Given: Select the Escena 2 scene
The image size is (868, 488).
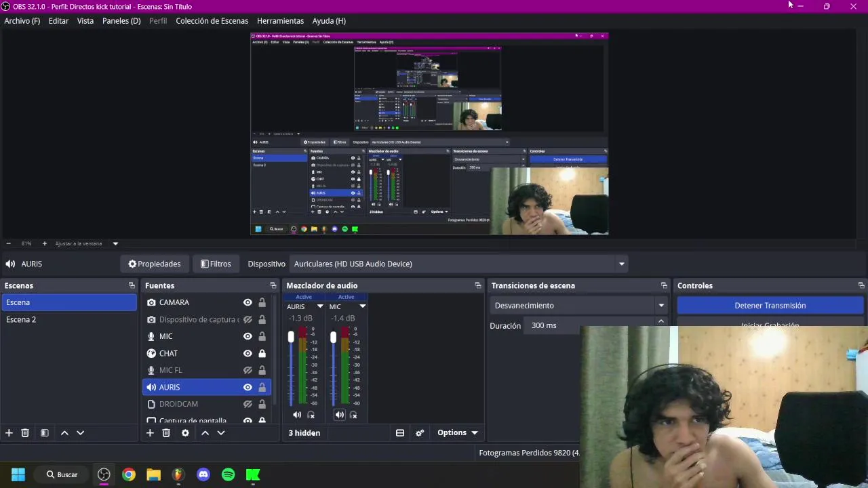Looking at the screenshot, I should coord(68,320).
